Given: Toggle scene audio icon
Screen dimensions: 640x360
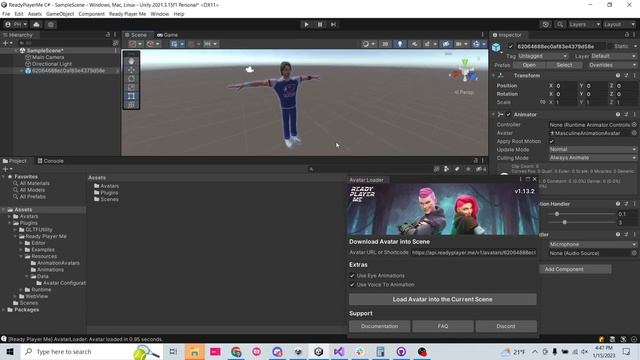Looking at the screenshot, I should [x=414, y=44].
